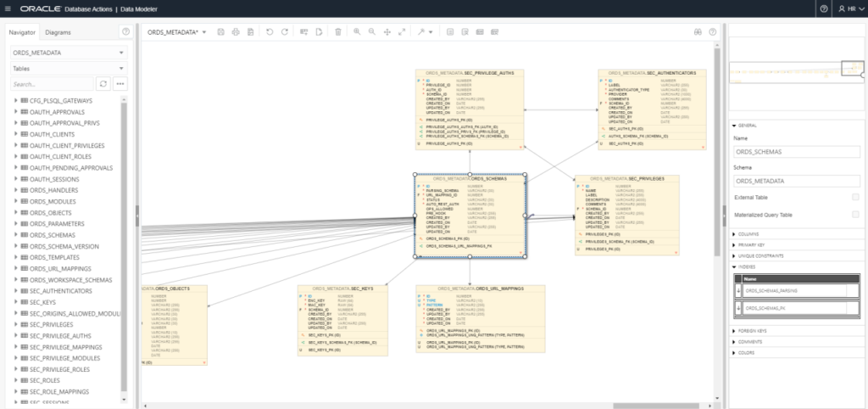Image resolution: width=868 pixels, height=409 pixels.
Task: Select SEC_PRIVILEGES in the table tree
Action: pos(52,324)
